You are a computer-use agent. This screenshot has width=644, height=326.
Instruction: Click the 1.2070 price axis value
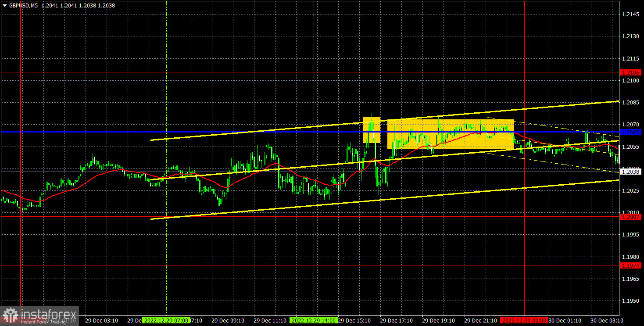[630, 125]
